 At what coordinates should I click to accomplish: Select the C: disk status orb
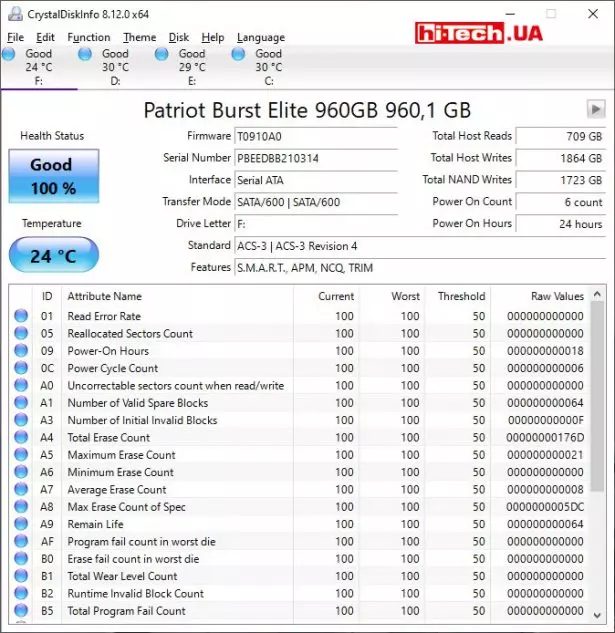[238, 54]
